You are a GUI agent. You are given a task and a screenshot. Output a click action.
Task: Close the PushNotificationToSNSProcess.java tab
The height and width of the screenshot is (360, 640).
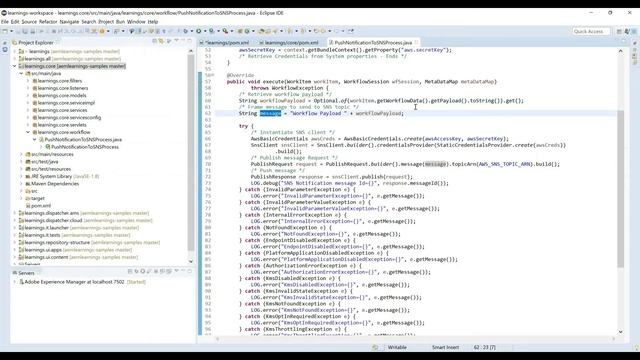(416, 42)
